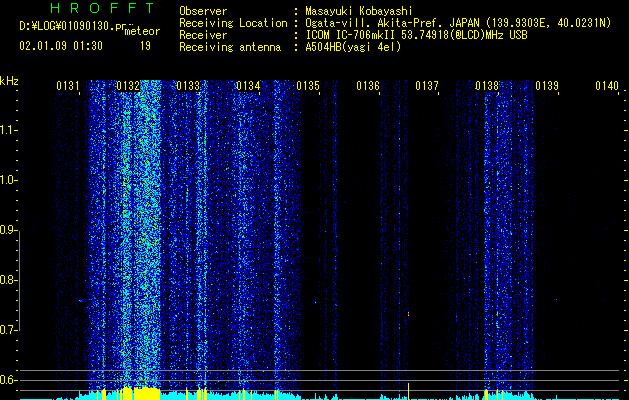This screenshot has width=629, height=400.
Task: Click the 0138 time marker
Action: [487, 86]
